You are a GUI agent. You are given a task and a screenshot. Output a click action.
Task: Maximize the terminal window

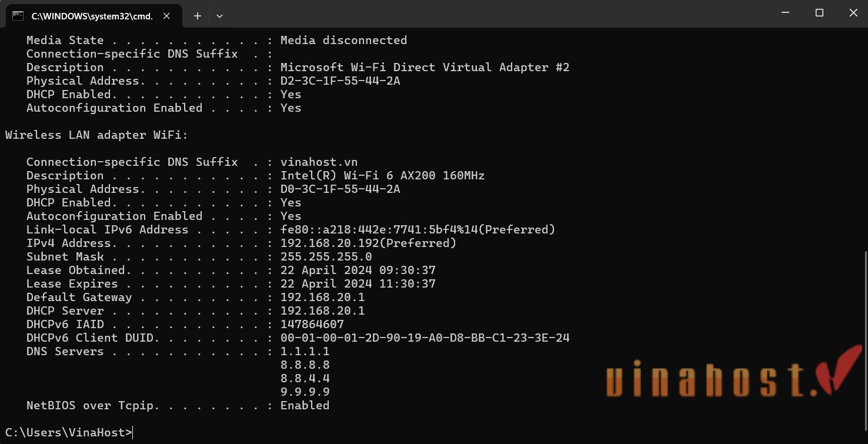[x=819, y=13]
